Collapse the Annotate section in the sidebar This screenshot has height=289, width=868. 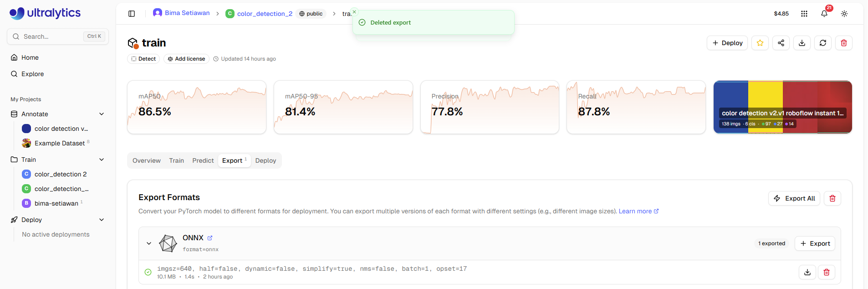102,114
